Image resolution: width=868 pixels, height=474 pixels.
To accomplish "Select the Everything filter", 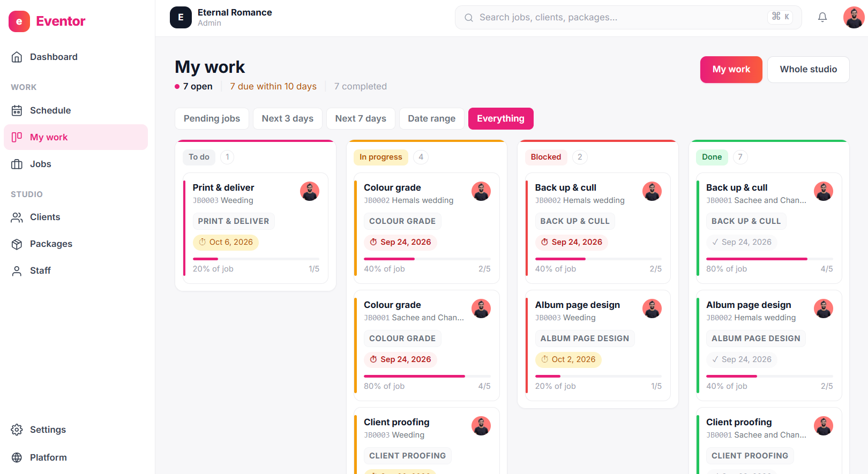I will coord(501,118).
